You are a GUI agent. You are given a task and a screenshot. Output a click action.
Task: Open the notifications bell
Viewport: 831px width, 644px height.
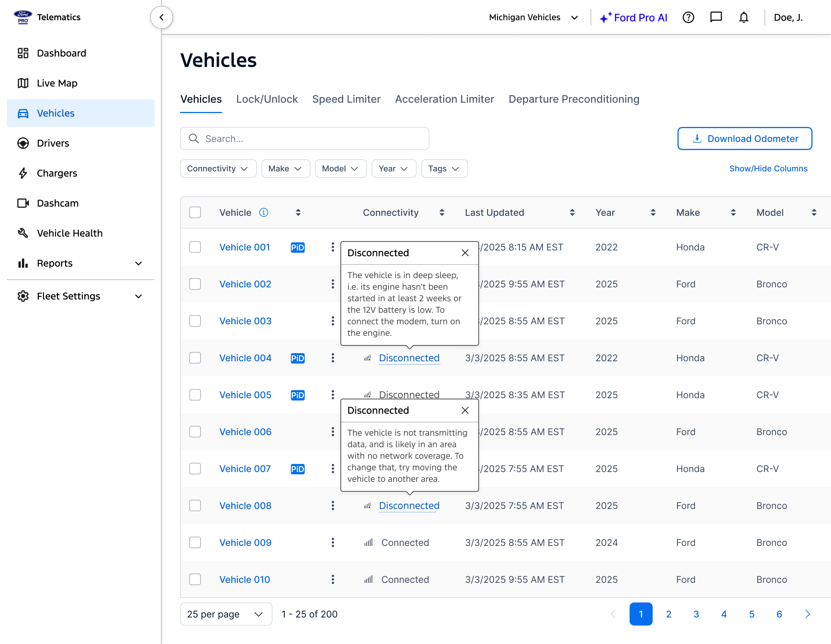pos(744,17)
